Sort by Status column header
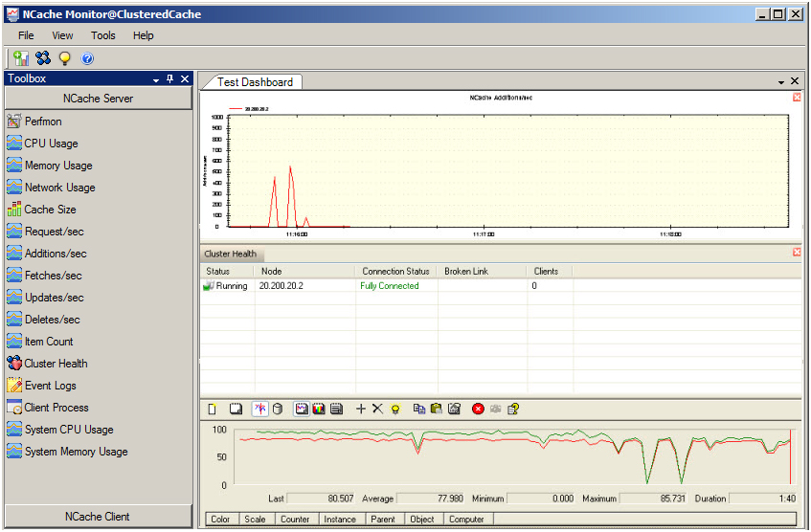The width and height of the screenshot is (811, 532). coord(227,272)
